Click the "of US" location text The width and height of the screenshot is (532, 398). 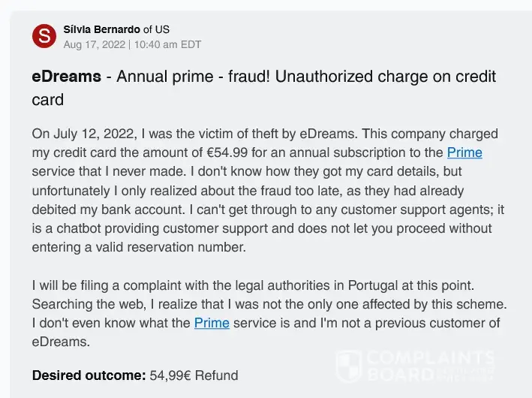tap(157, 29)
